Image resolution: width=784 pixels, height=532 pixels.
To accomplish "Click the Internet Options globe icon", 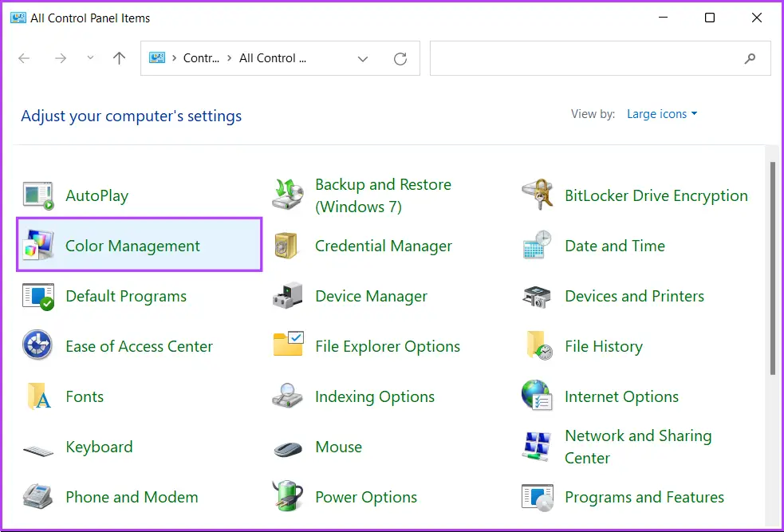I will [x=537, y=396].
